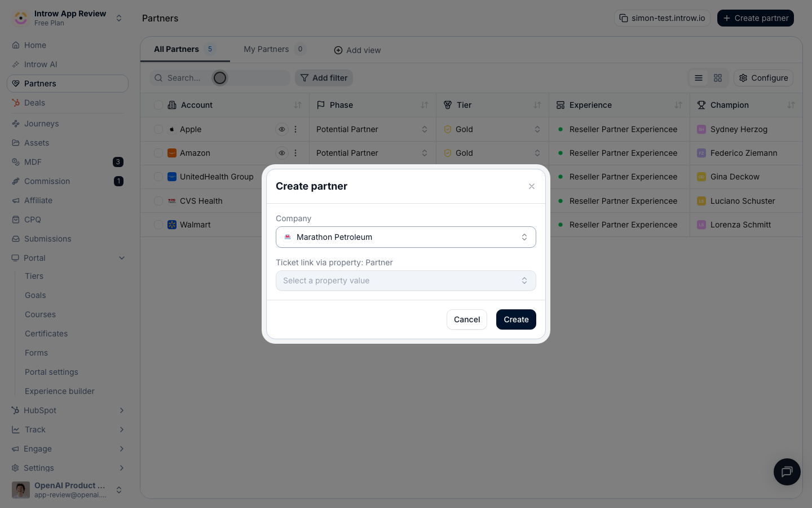
Task: Open Assets in sidebar
Action: point(68,143)
